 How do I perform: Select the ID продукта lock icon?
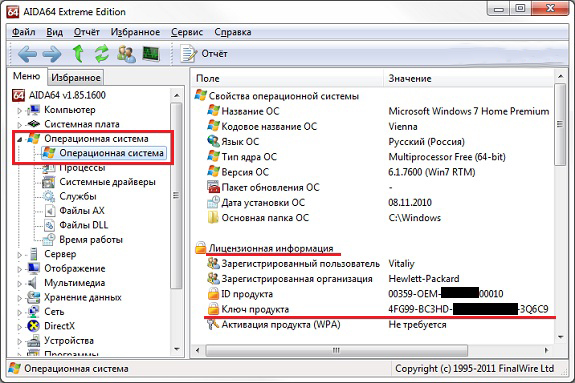[x=213, y=294]
